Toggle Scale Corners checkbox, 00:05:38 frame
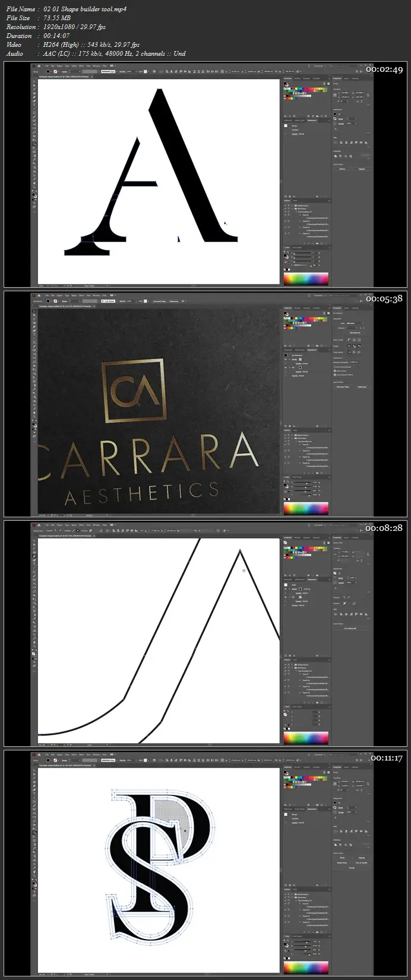The height and width of the screenshot is (980, 411). click(335, 371)
